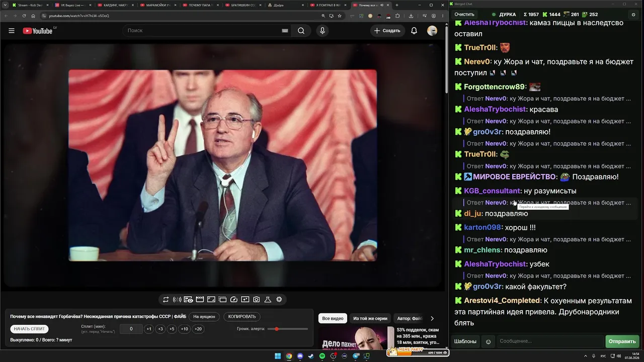The height and width of the screenshot is (362, 644).
Task: Reload the browser page
Action: point(24,16)
